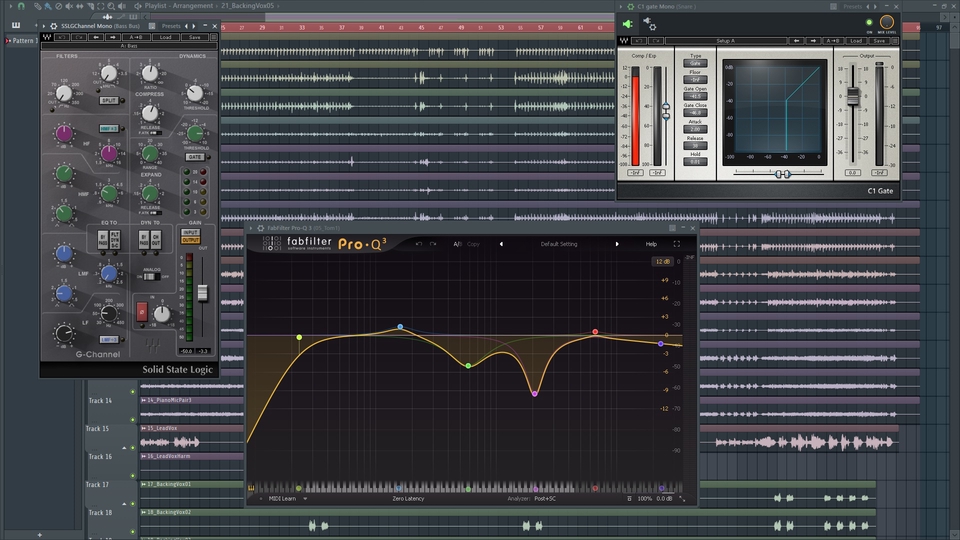Expand C1 gate window menu arrow
This screenshot has height=540, width=960.
(621, 7)
